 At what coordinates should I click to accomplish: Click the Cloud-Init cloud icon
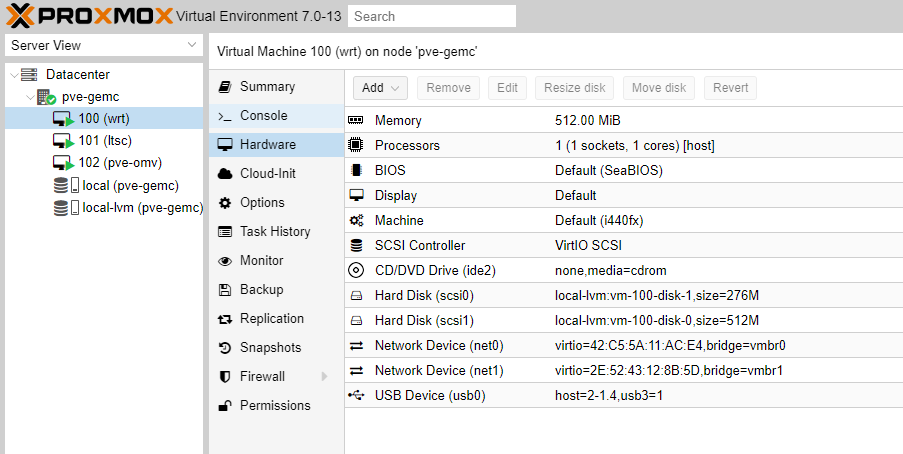coord(225,174)
